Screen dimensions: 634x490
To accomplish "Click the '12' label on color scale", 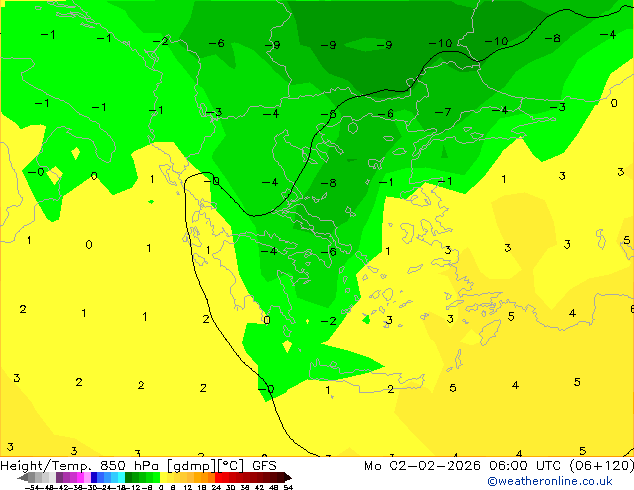I will tap(188, 488).
